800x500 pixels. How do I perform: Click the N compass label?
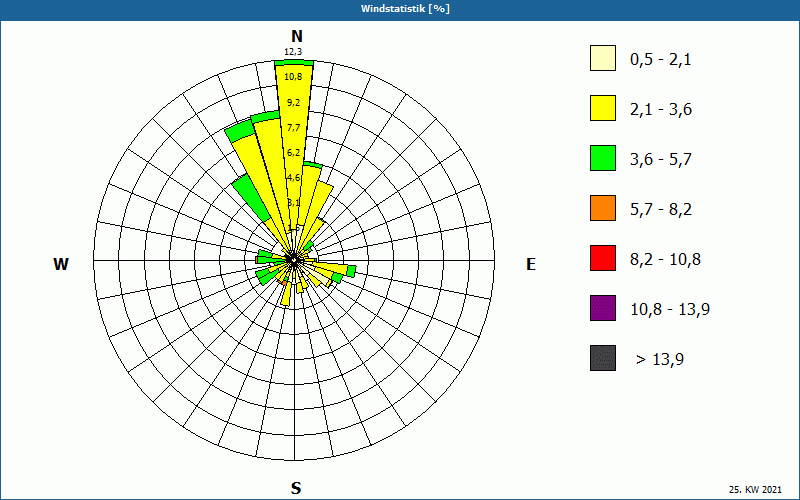pos(297,36)
